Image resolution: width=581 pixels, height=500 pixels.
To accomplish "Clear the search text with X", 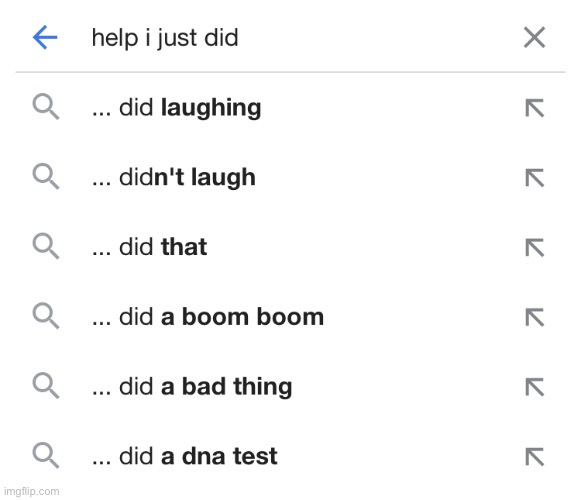I will (x=534, y=37).
